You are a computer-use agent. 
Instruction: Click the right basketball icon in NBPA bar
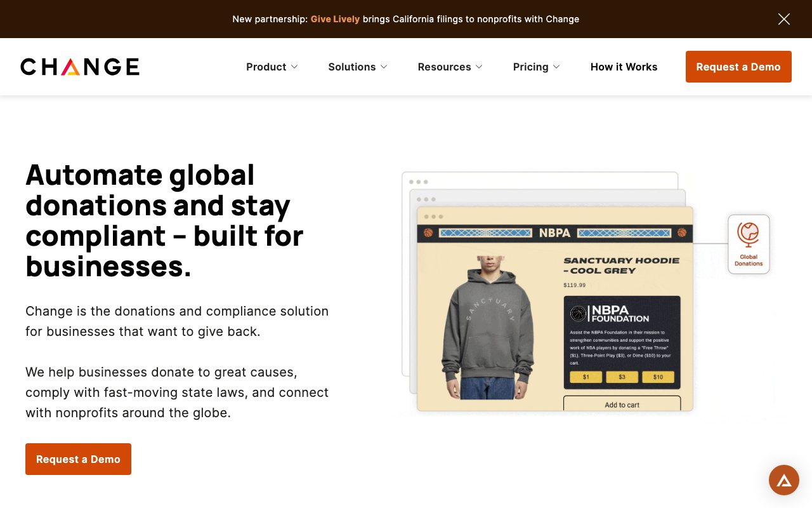pyautogui.click(x=682, y=233)
